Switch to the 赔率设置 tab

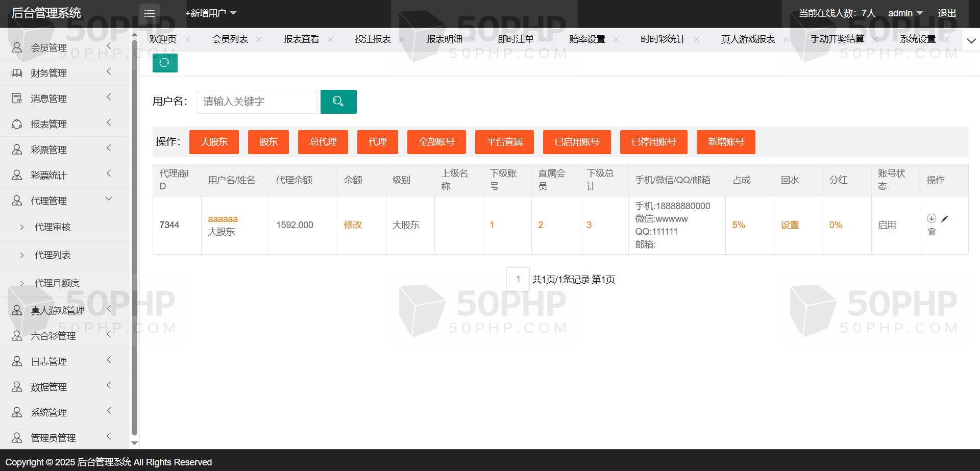(x=586, y=39)
